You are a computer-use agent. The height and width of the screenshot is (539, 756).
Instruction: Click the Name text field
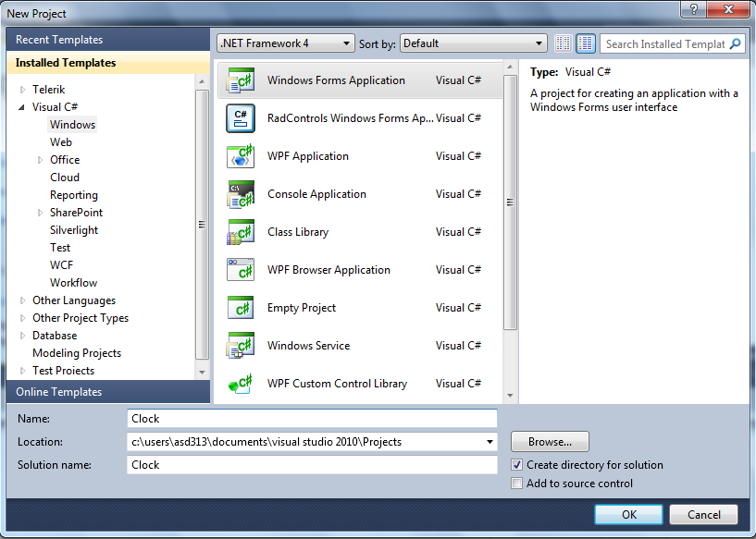coord(312,419)
